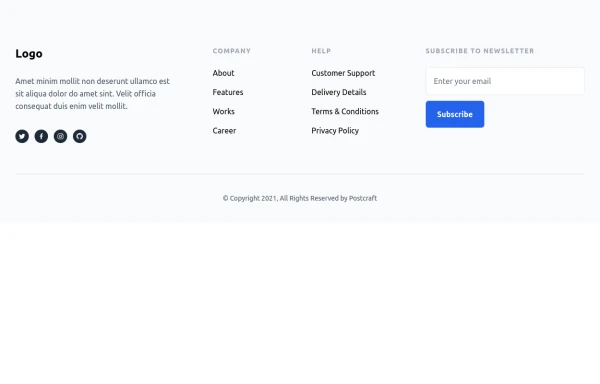Click the blue Subscribe button
Viewport: 600px width, 384px height.
pos(455,114)
